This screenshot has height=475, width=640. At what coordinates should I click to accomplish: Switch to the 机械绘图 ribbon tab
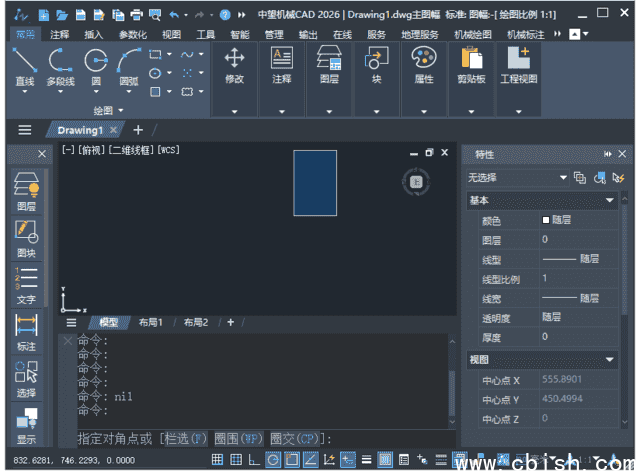(x=473, y=35)
